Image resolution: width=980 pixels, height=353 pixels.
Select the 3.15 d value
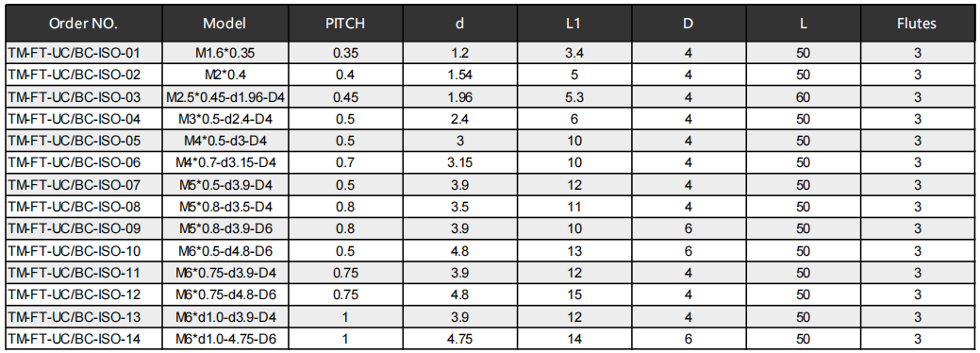click(x=459, y=163)
